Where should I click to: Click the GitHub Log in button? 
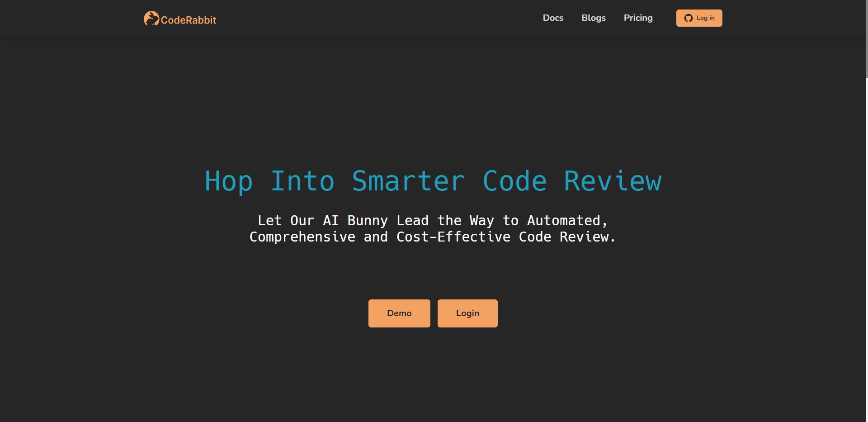click(x=699, y=18)
